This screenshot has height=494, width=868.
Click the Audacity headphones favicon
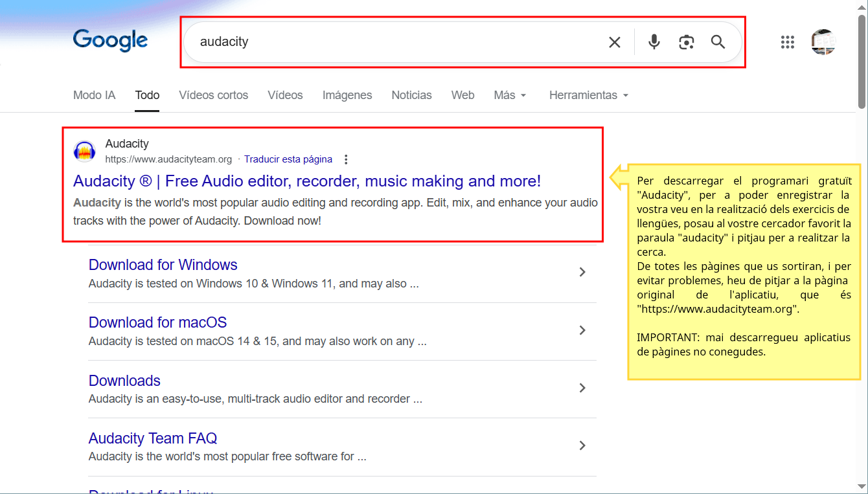(84, 152)
